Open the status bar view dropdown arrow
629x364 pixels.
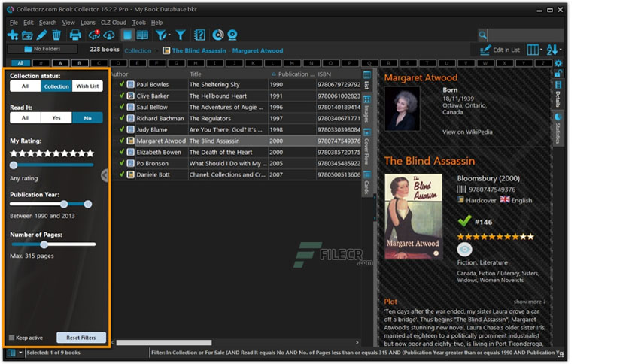click(x=20, y=353)
